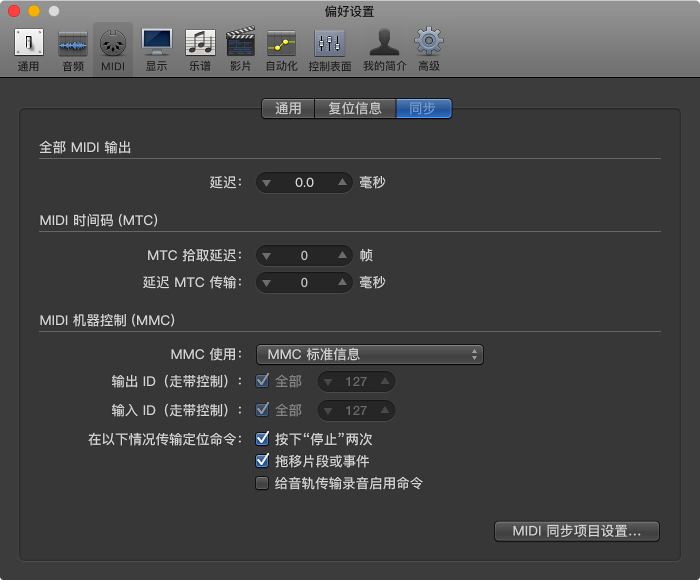Enable 给音轨传输录音启用命令 checkbox
700x580 pixels.
click(x=262, y=483)
